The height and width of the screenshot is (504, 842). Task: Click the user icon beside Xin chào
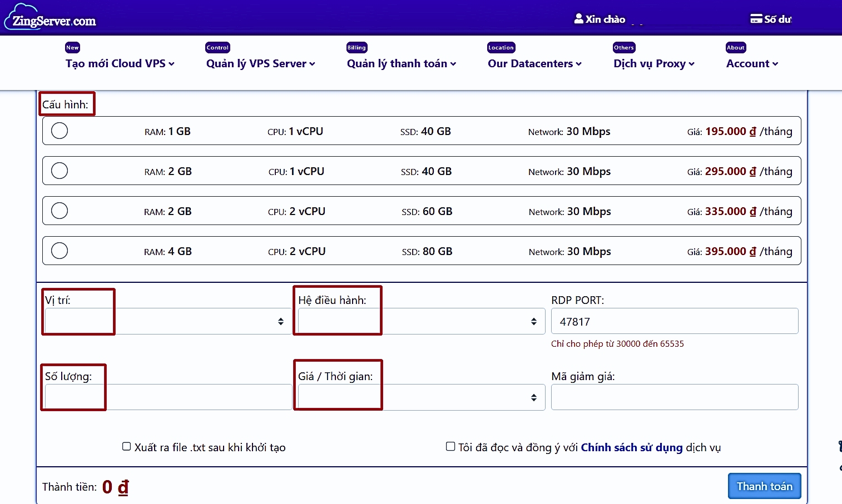pyautogui.click(x=578, y=19)
